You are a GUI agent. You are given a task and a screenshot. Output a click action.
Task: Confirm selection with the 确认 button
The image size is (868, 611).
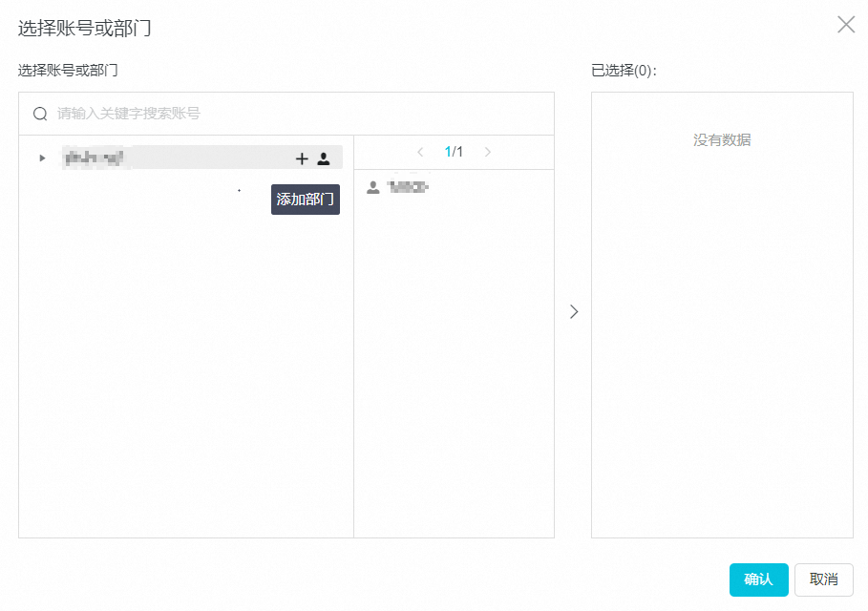[758, 579]
